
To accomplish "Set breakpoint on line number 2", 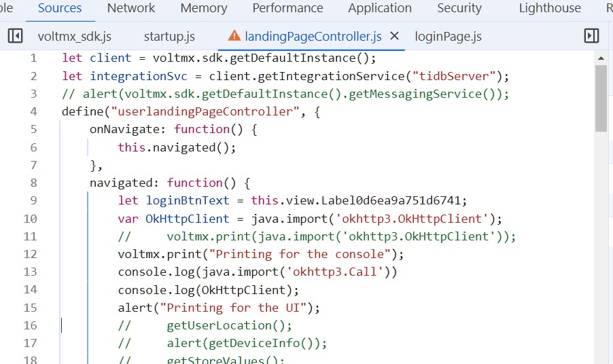I will tap(33, 76).
